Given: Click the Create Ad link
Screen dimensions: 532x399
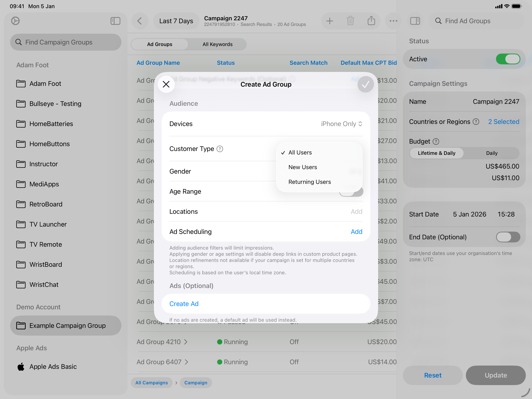Looking at the screenshot, I should point(184,304).
